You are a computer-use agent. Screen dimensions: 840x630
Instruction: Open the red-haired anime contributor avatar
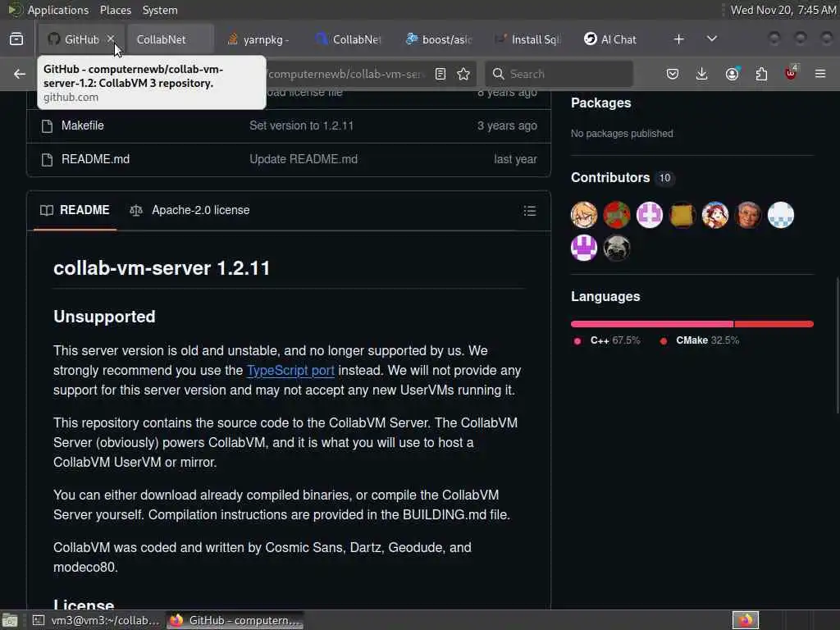click(x=715, y=216)
